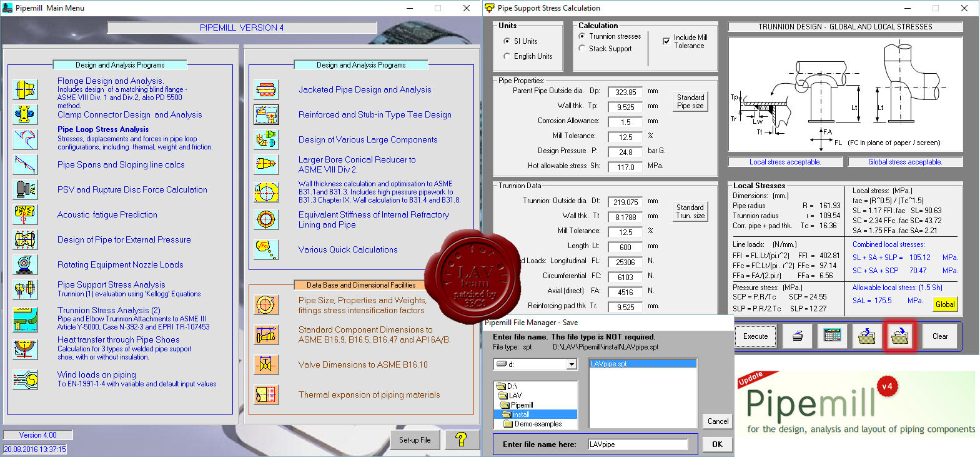Viewport: 980px width, 457px height.
Task: Open Flange Design and Analysis icon
Action: pyautogui.click(x=26, y=89)
